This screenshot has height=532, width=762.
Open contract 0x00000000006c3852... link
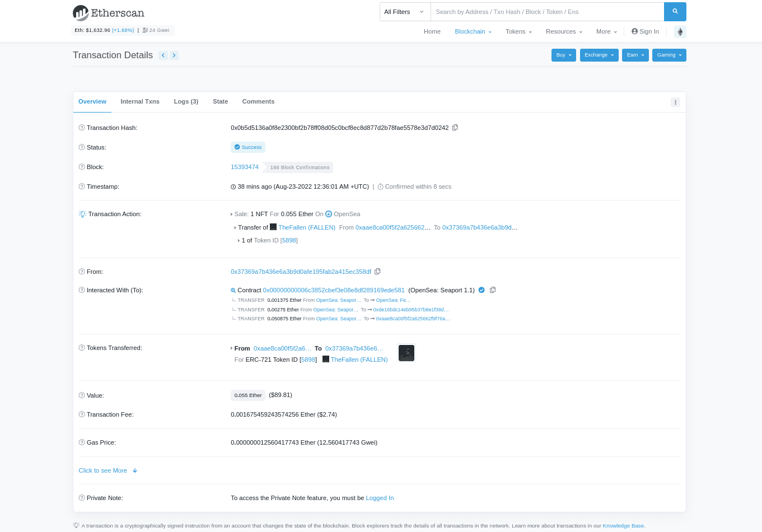point(334,290)
